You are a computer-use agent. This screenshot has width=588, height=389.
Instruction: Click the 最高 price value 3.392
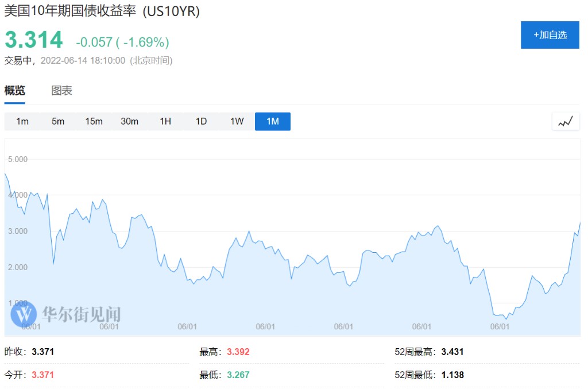[x=238, y=352]
